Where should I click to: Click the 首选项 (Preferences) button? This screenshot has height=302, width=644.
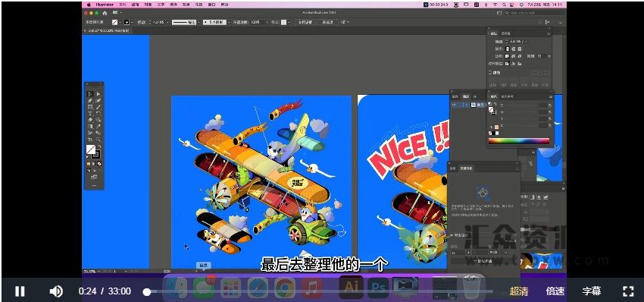pos(328,22)
